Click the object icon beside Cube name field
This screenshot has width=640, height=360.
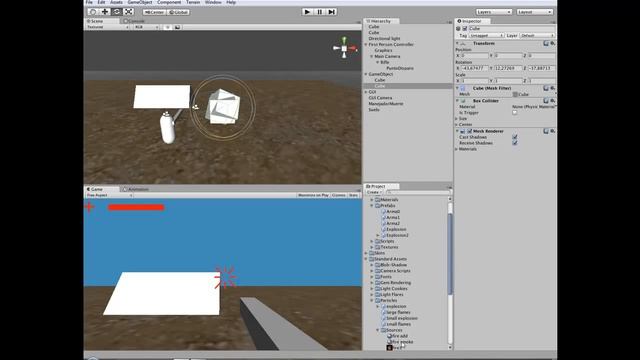tap(458, 29)
